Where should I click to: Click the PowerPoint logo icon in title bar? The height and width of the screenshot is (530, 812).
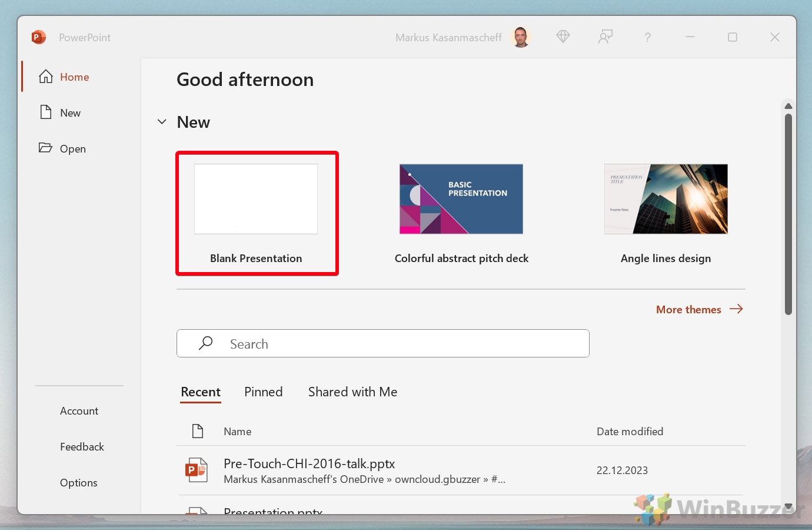pyautogui.click(x=39, y=37)
